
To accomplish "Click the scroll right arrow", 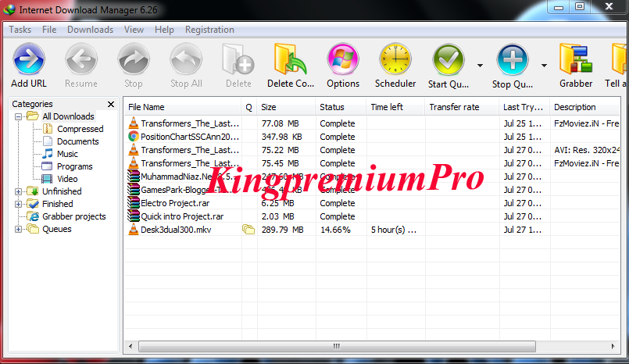I will click(613, 346).
